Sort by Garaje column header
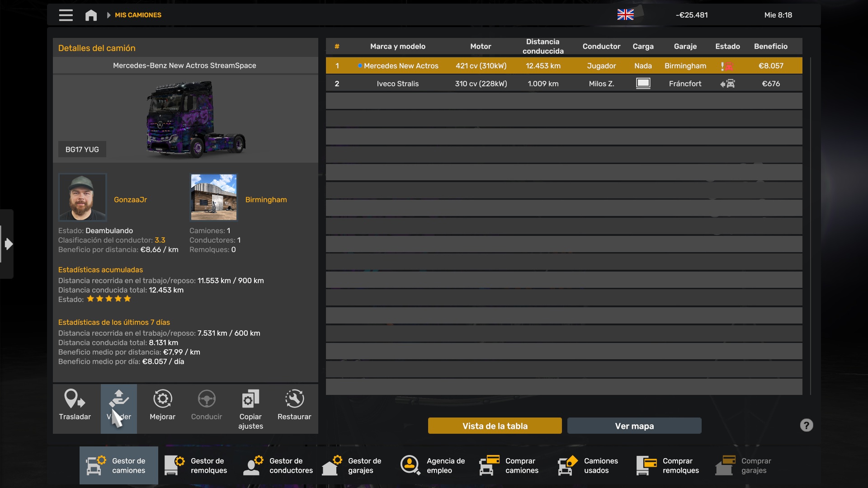 coord(685,46)
